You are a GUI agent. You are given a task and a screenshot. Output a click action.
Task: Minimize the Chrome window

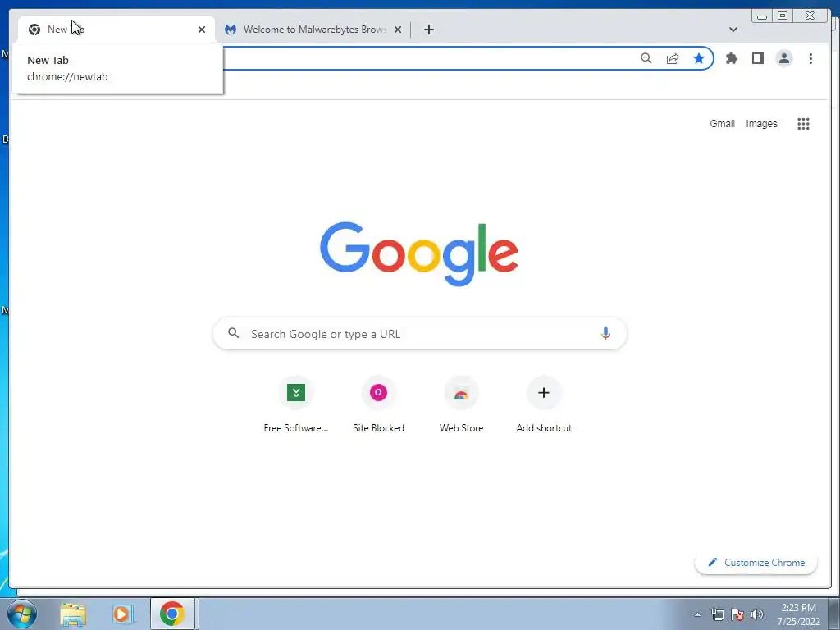[x=762, y=16]
